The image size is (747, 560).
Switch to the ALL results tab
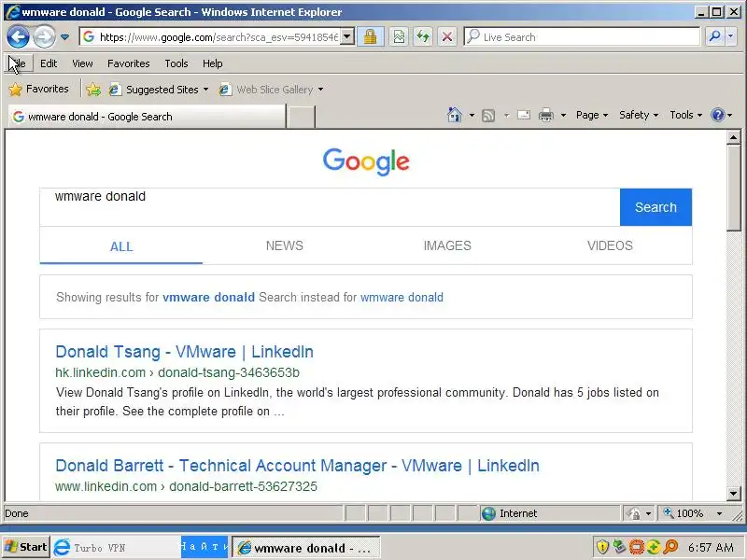(121, 245)
